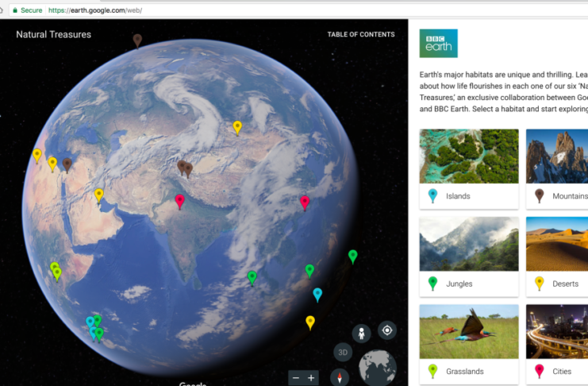Click the red compass icon

pyautogui.click(x=341, y=377)
